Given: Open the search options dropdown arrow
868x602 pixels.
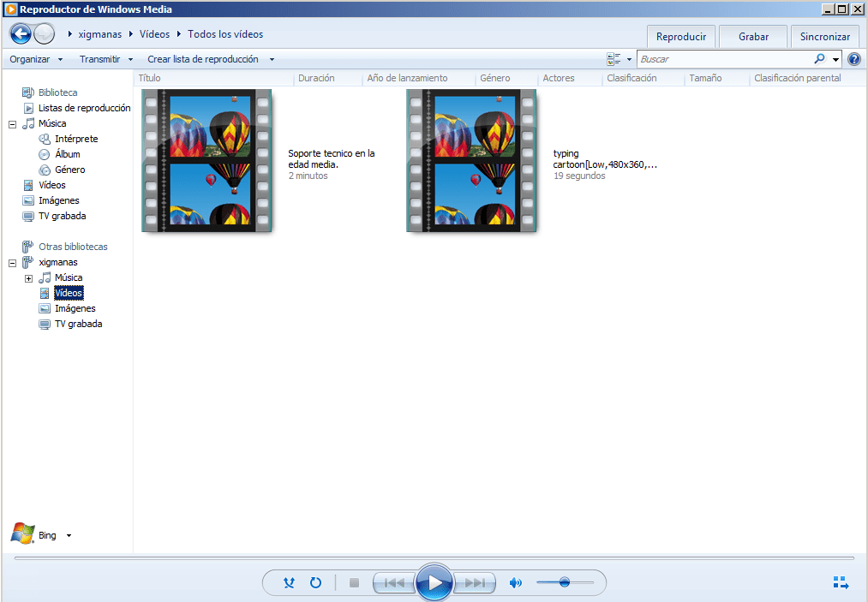Looking at the screenshot, I should coord(836,59).
